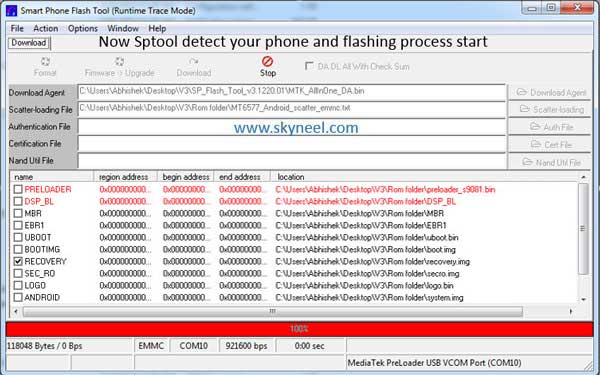Screen dimensions: 600x375
Task: Sort by region address column header
Action: (126, 177)
